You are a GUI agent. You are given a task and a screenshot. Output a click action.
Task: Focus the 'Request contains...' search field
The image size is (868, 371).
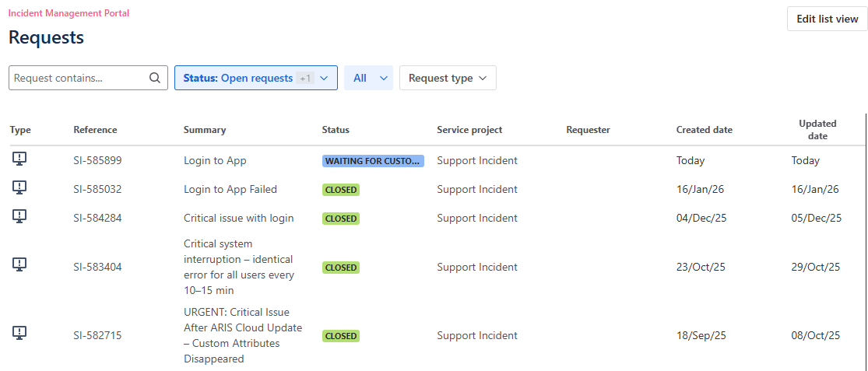tap(78, 78)
